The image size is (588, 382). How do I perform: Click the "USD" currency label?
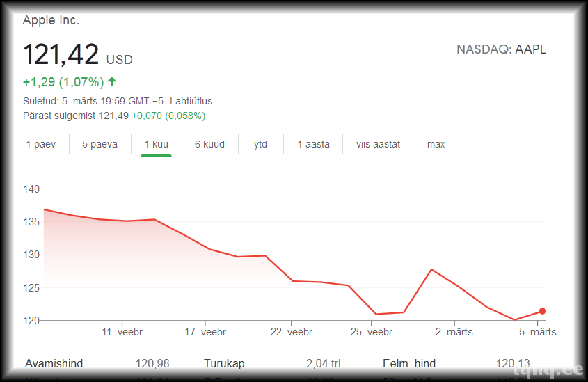(x=119, y=60)
